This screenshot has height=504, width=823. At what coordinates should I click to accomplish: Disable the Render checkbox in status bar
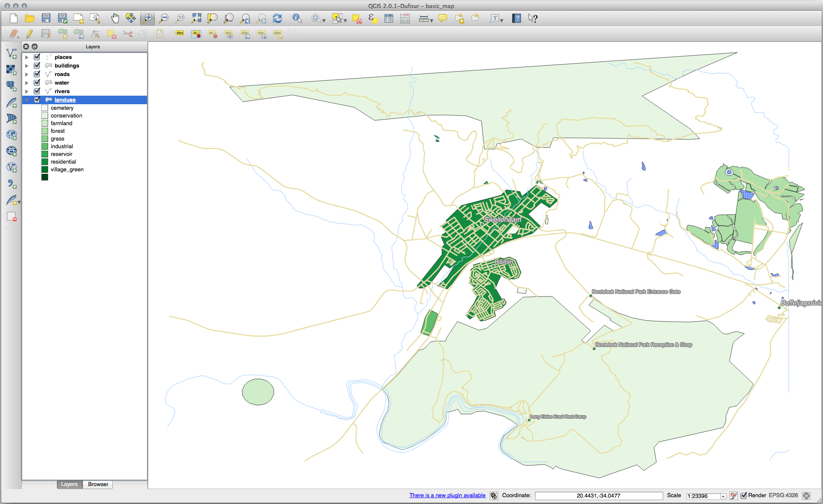click(x=744, y=495)
